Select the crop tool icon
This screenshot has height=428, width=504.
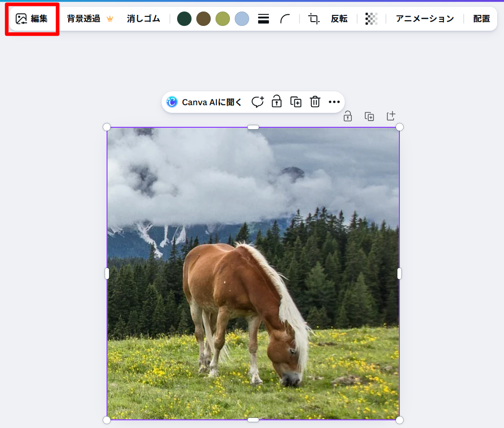click(314, 19)
